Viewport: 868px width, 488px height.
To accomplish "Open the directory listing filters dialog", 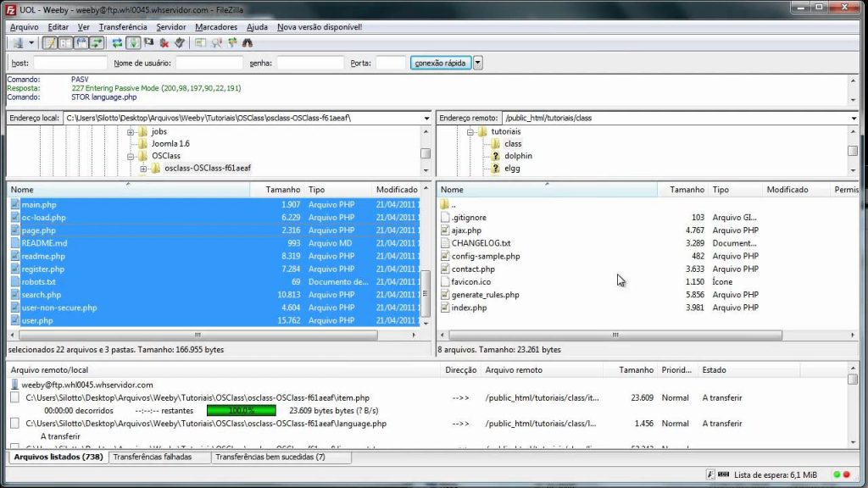I will coord(200,42).
